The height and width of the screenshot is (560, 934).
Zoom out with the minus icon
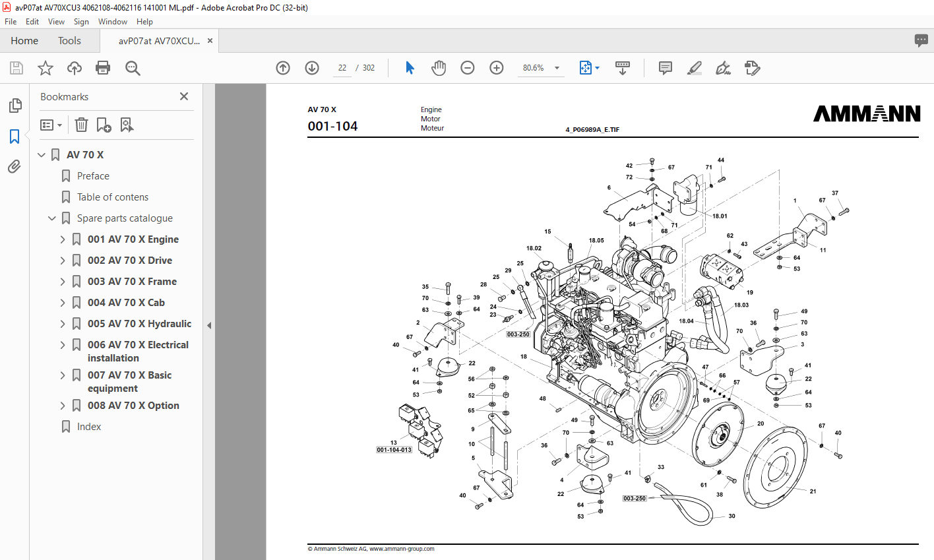pos(468,68)
